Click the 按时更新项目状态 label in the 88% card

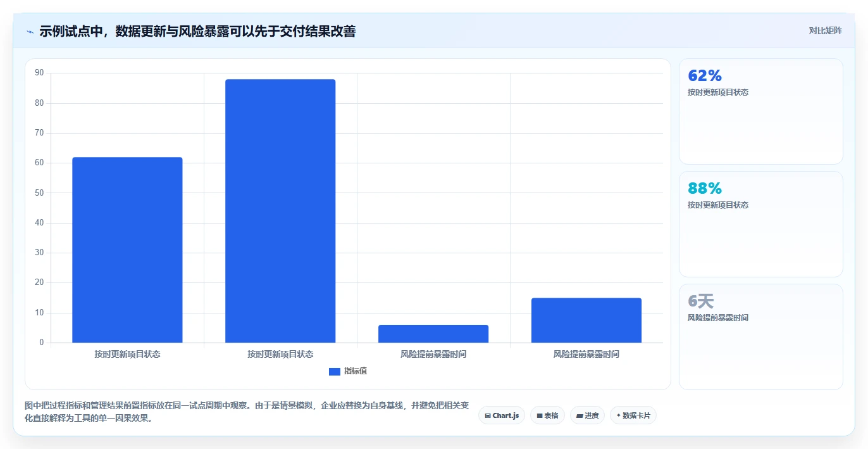[718, 205]
